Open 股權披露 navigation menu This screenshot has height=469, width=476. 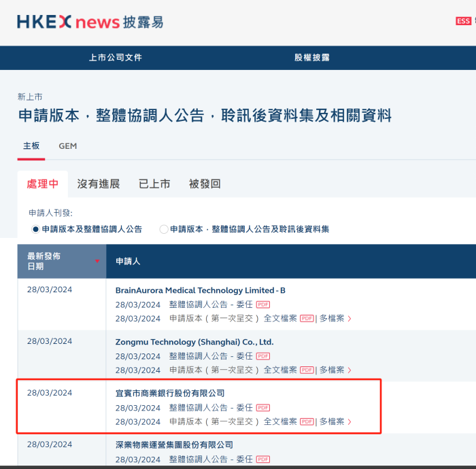click(x=312, y=58)
